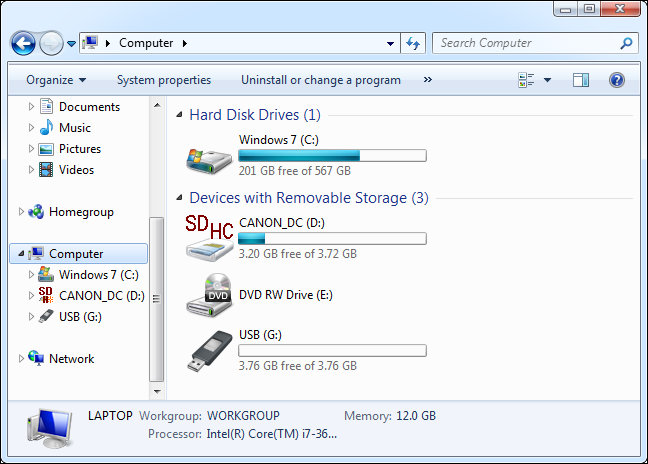Click in the Search Computer field
The width and height of the screenshot is (648, 464).
coord(535,43)
